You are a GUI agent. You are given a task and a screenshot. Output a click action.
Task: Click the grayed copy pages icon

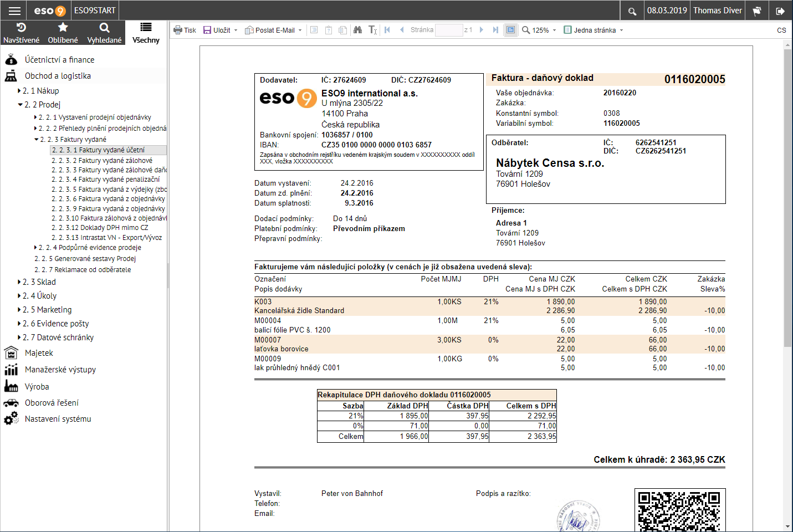pyautogui.click(x=343, y=30)
